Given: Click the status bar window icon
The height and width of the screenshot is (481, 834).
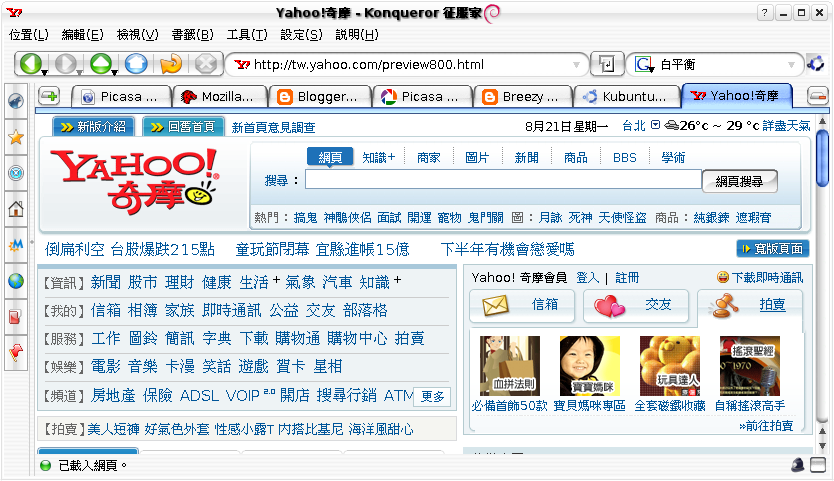Looking at the screenshot, I should [818, 465].
